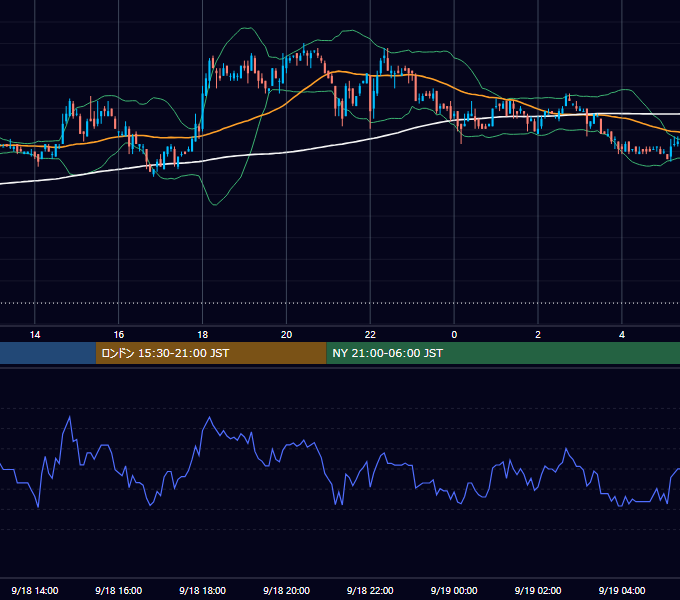Viewport: 680px width, 600px height.
Task: Click the 16 hour label on the axis
Action: pos(119,335)
